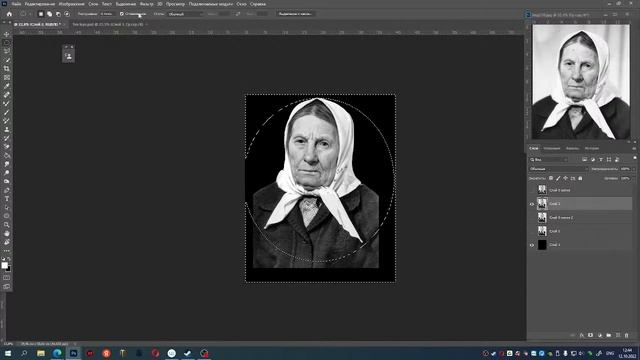The image size is (640, 360).
Task: Filter layers by pixel layers icon
Action: pyautogui.click(x=584, y=160)
